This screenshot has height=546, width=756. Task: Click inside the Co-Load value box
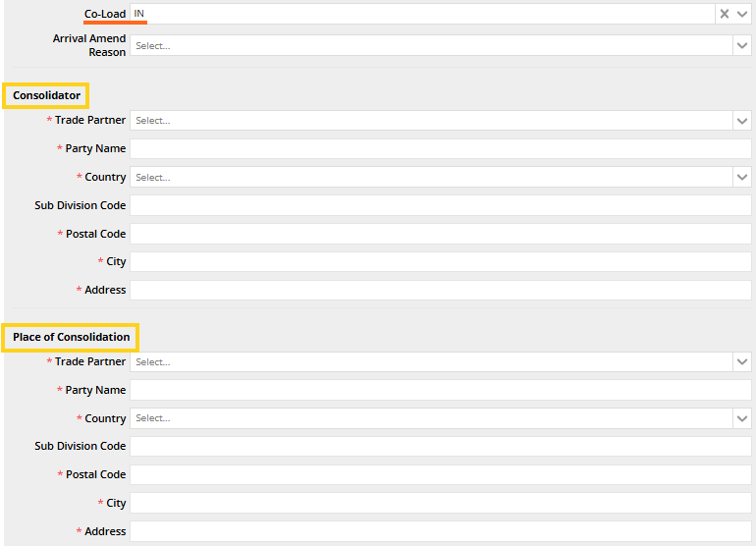pos(422,14)
